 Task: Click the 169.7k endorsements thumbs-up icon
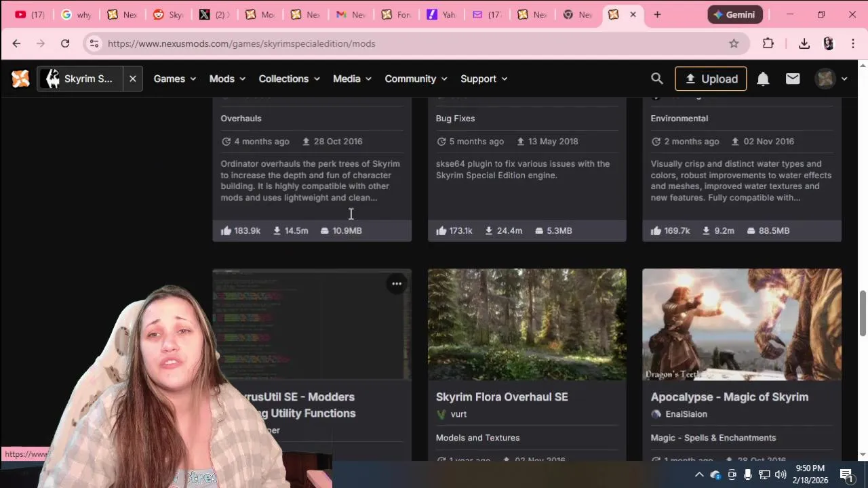[x=656, y=230]
